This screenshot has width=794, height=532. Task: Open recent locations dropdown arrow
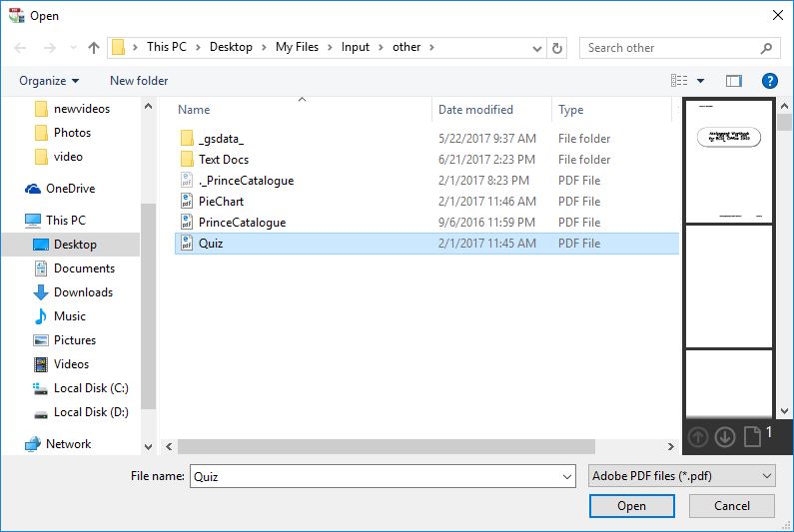point(74,48)
